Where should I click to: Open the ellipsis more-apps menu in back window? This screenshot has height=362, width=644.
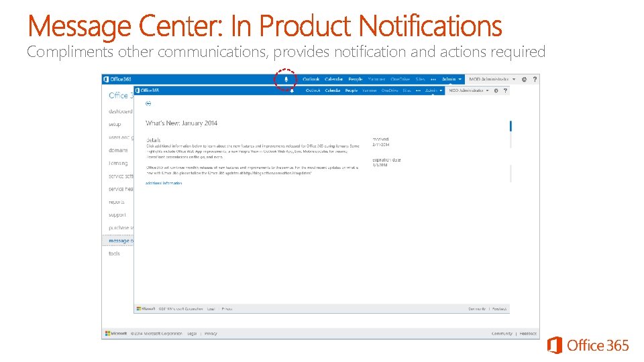pos(433,80)
